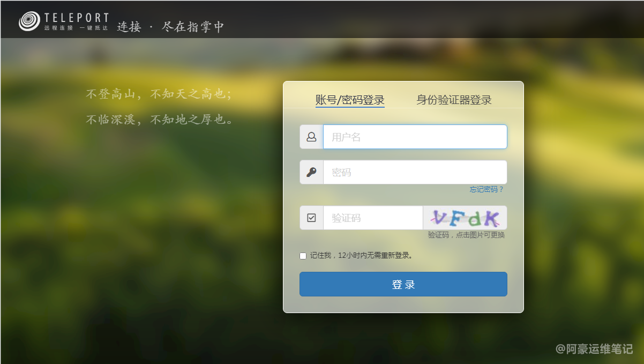Click the @阿豪运维笔记 watermark text
The width and height of the screenshot is (644, 364).
594,349
